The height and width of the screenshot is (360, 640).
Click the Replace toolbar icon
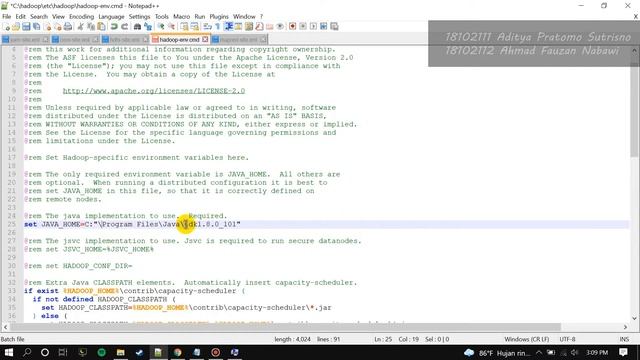coord(148,27)
